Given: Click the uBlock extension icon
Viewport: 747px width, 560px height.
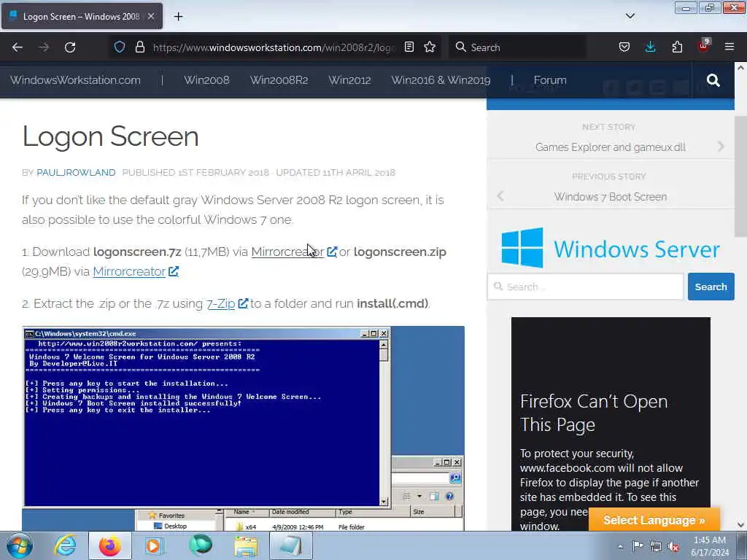Looking at the screenshot, I should coord(703,46).
